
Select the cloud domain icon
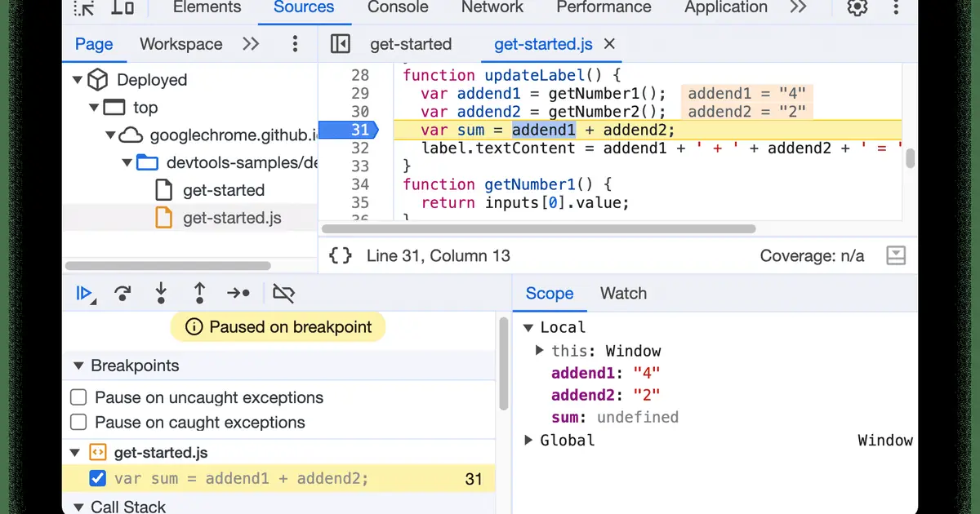[131, 135]
